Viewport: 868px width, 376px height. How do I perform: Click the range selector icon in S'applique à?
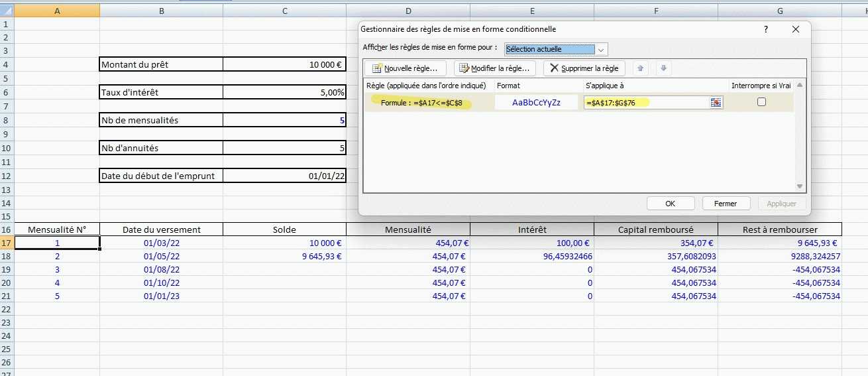[716, 103]
